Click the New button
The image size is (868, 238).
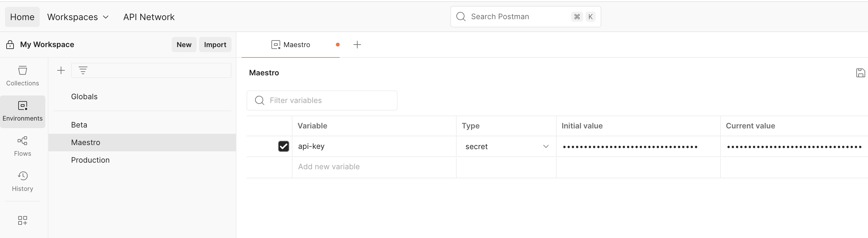[184, 45]
